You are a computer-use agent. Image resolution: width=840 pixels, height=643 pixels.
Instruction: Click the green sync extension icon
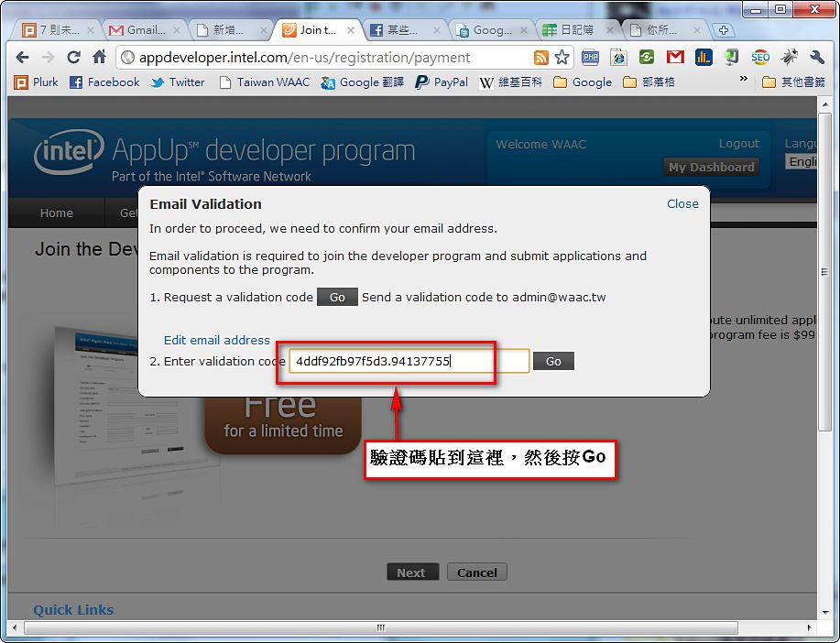[x=647, y=57]
